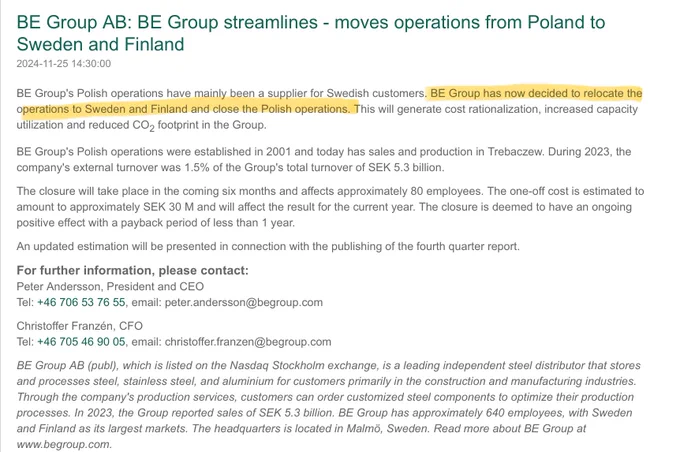Image resolution: width=680 pixels, height=452 pixels.
Task: Click email address peter.andersson@begroup.com
Action: 244,302
